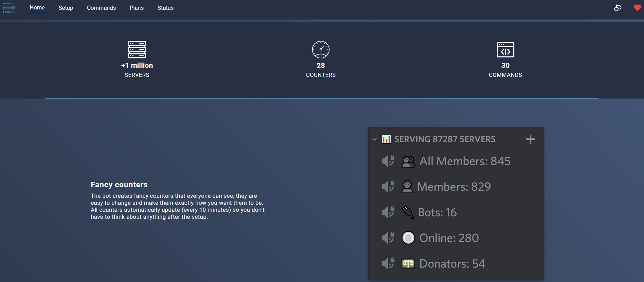Click the bar chart emoji icon
644x282 pixels.
click(386, 139)
